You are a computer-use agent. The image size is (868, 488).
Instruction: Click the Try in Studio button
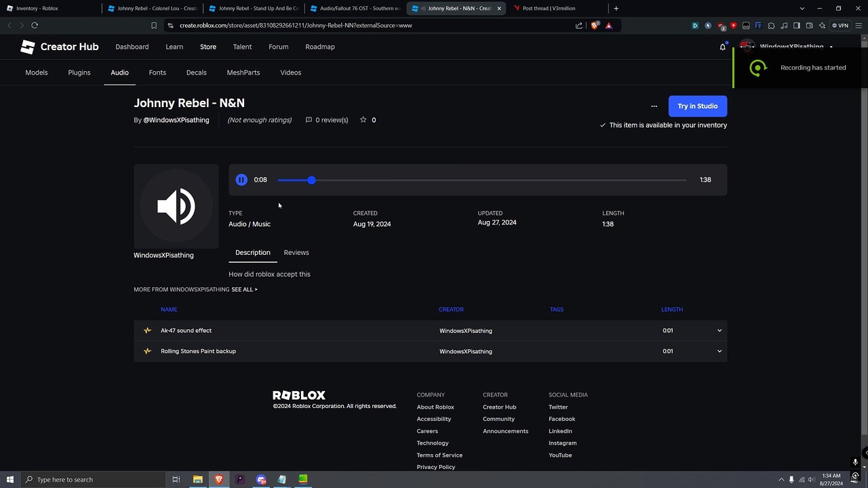(698, 106)
